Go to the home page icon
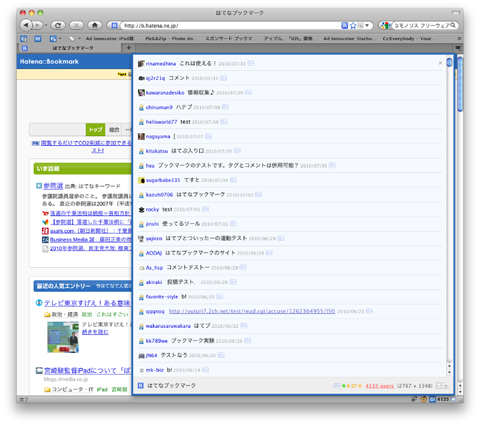The image size is (480, 428). click(x=95, y=25)
